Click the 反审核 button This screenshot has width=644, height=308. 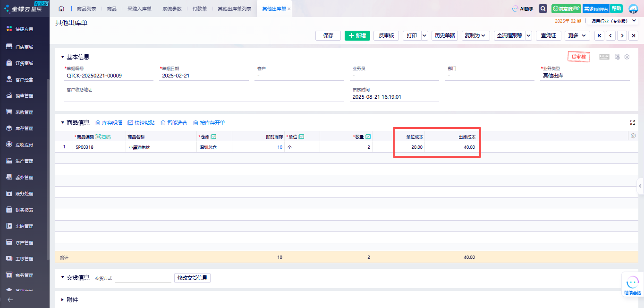click(x=386, y=35)
